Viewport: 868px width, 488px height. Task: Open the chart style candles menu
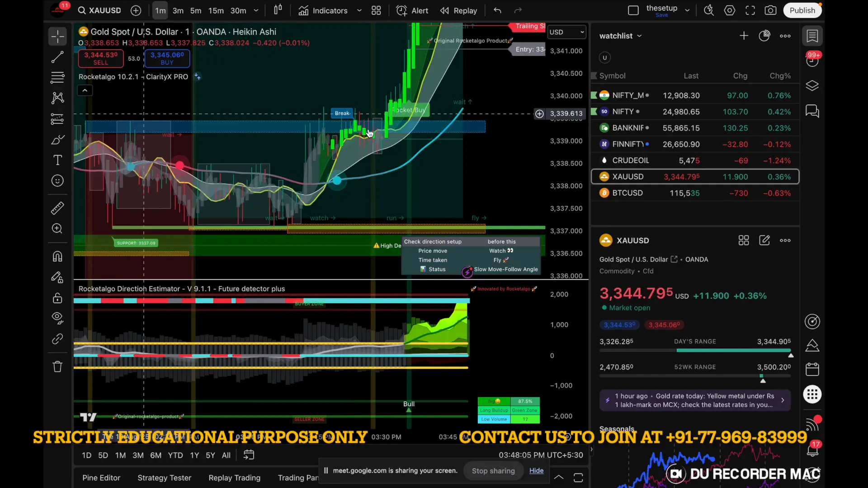[278, 10]
